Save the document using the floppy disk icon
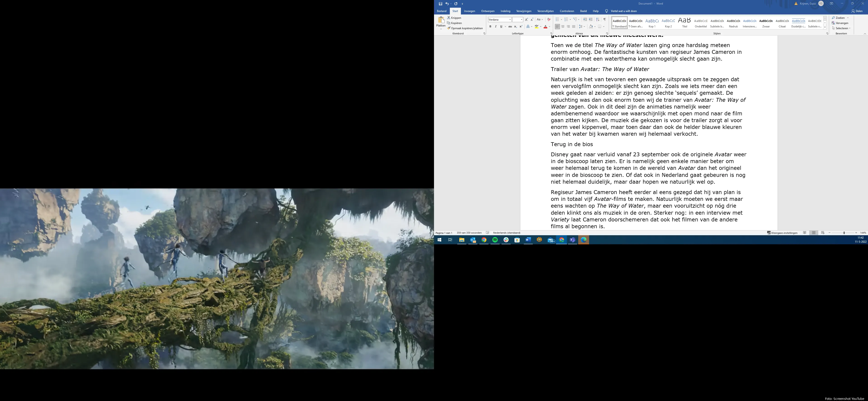 point(440,4)
